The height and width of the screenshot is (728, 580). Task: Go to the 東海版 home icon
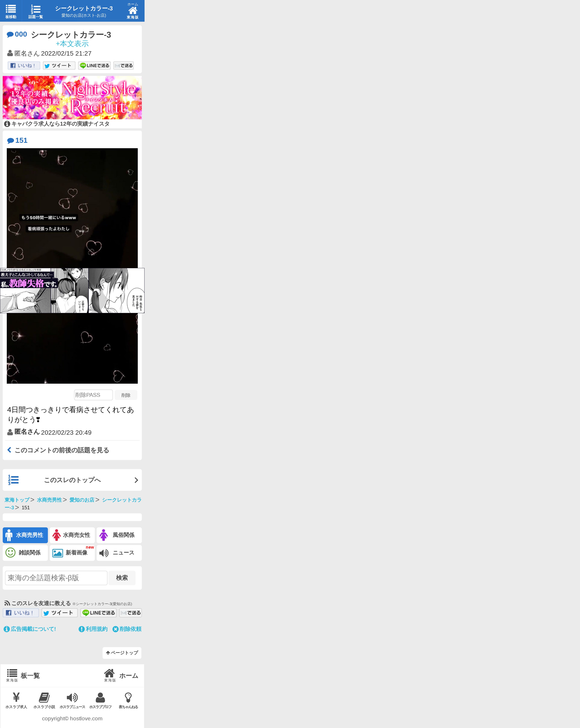[x=133, y=11]
